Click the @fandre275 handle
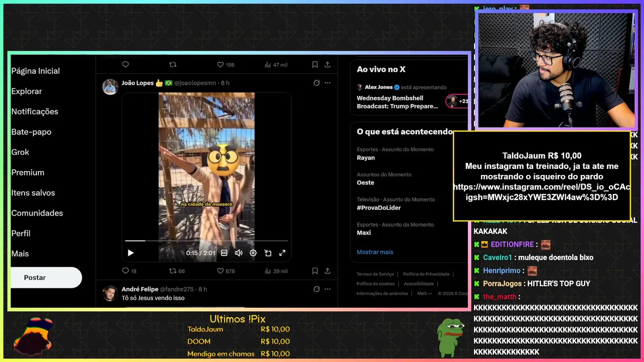Screen dimensions: 644x362 (177, 289)
